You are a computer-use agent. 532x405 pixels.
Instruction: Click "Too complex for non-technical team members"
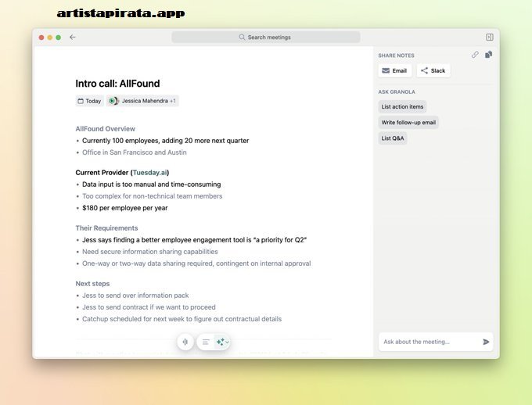pyautogui.click(x=153, y=196)
